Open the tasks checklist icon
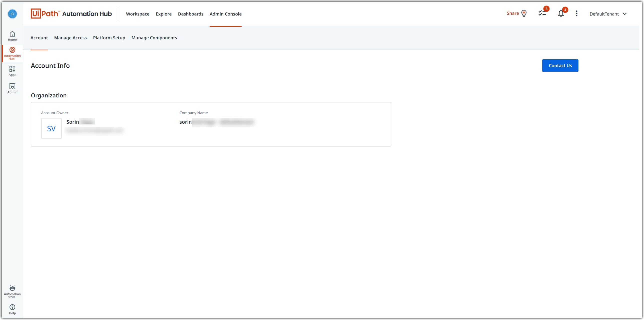Viewport: 644px width, 320px height. pyautogui.click(x=542, y=14)
